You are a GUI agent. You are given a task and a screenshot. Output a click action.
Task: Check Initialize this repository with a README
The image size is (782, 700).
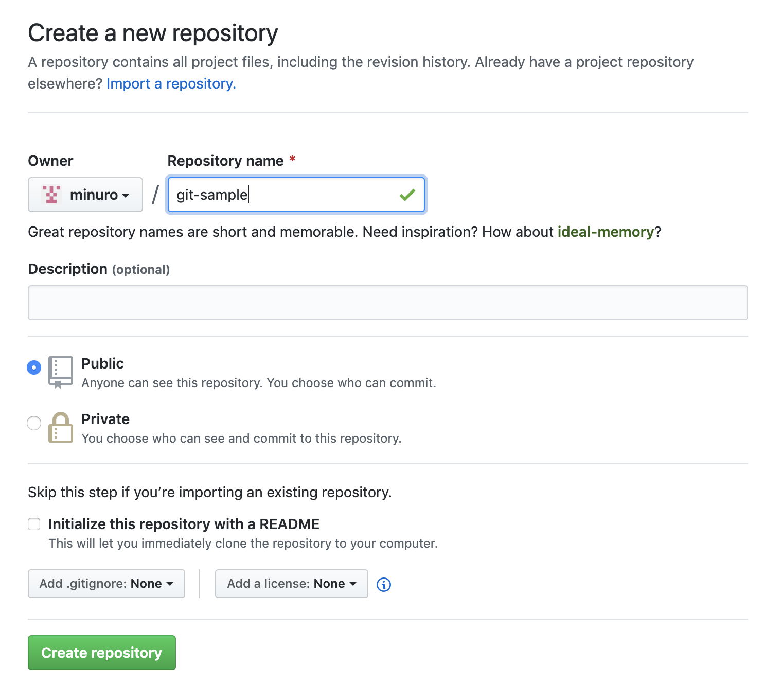33,524
